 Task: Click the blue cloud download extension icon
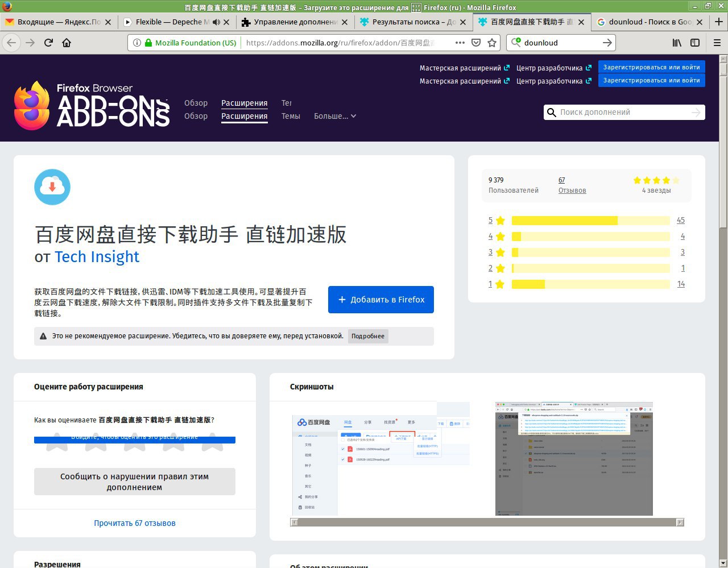coord(52,187)
